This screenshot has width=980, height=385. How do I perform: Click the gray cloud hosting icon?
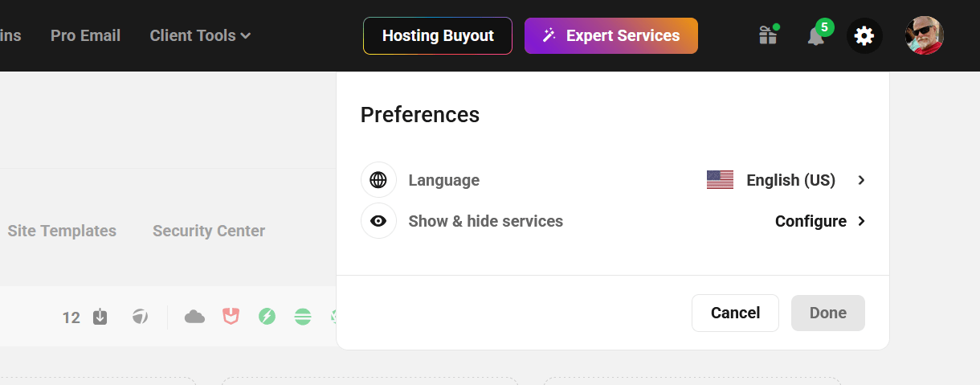(194, 317)
